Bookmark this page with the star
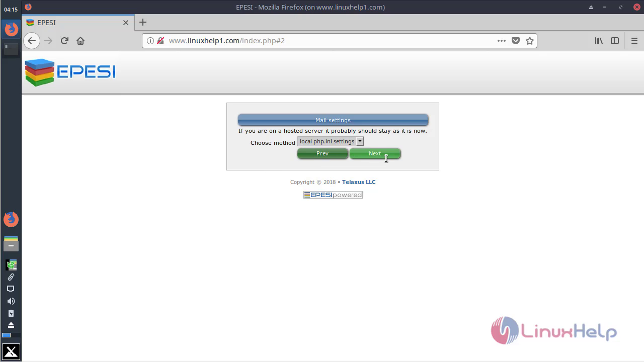The height and width of the screenshot is (362, 644). tap(530, 41)
